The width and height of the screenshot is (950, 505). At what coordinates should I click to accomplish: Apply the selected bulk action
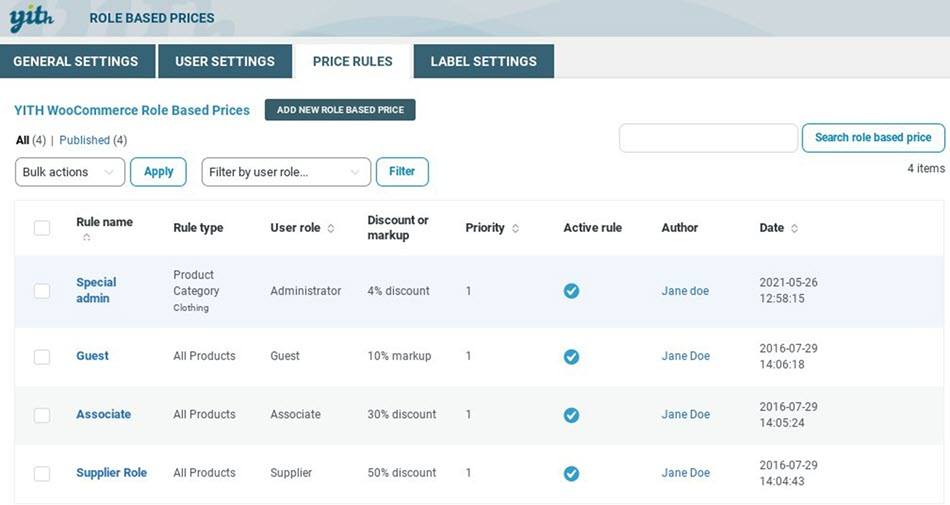tap(158, 172)
